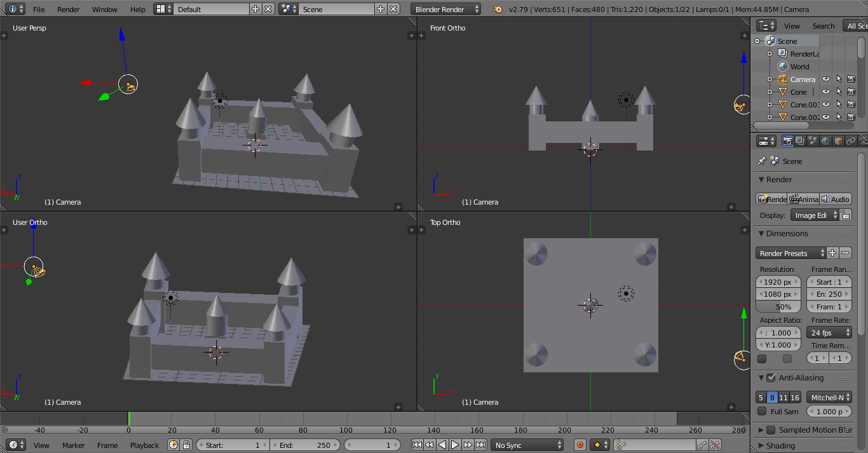Open the Timeline editor type selector
Image resolution: width=868 pixels, height=453 pixels.
[x=16, y=445]
